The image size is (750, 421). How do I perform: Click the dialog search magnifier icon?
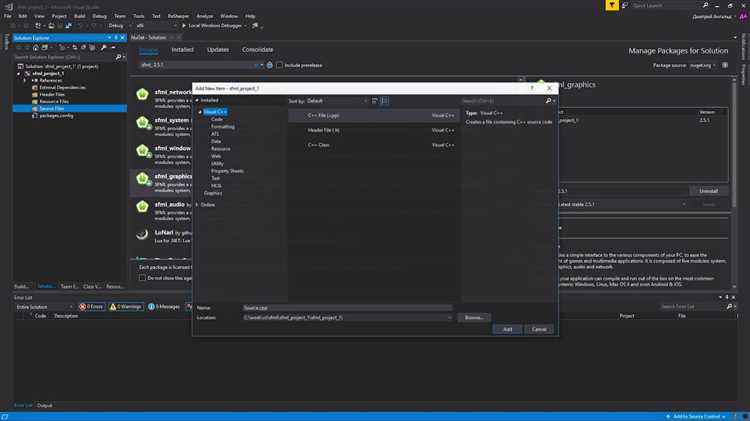tap(548, 101)
